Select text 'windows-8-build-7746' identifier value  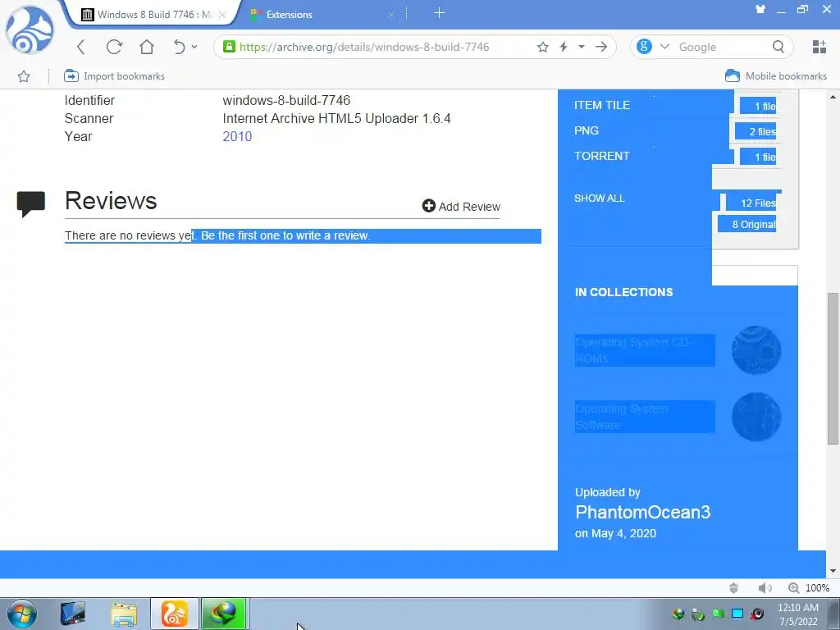coord(286,101)
